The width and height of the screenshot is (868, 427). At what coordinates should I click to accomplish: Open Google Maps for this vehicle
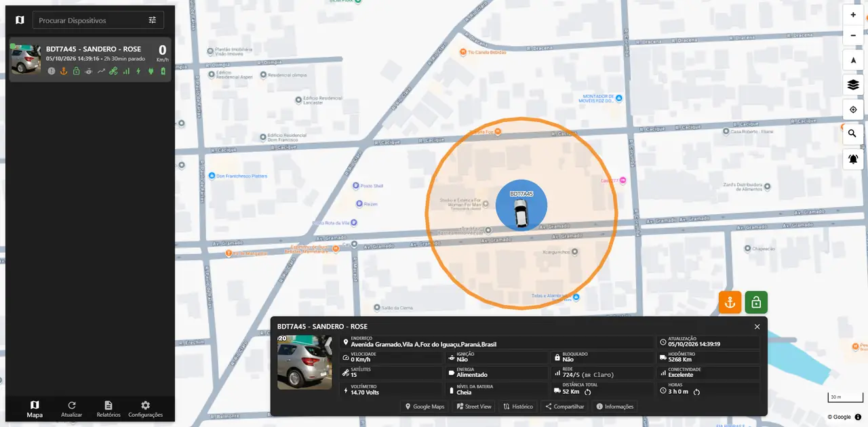pyautogui.click(x=425, y=407)
